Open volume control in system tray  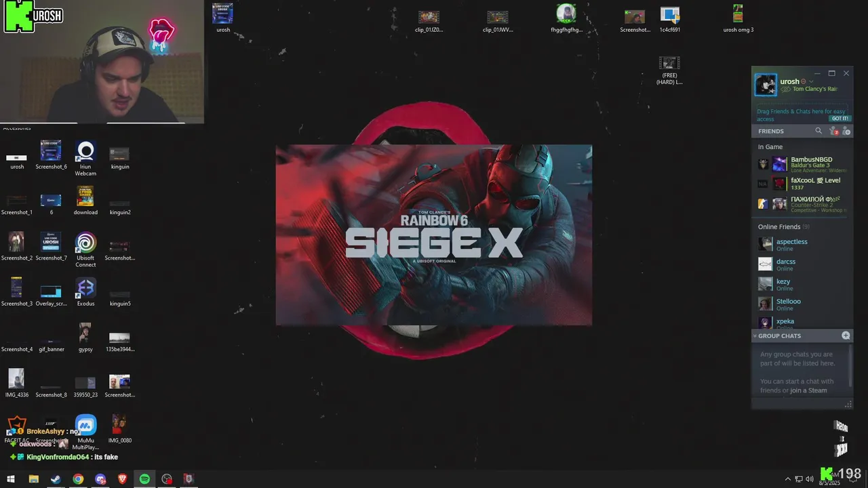point(810,479)
